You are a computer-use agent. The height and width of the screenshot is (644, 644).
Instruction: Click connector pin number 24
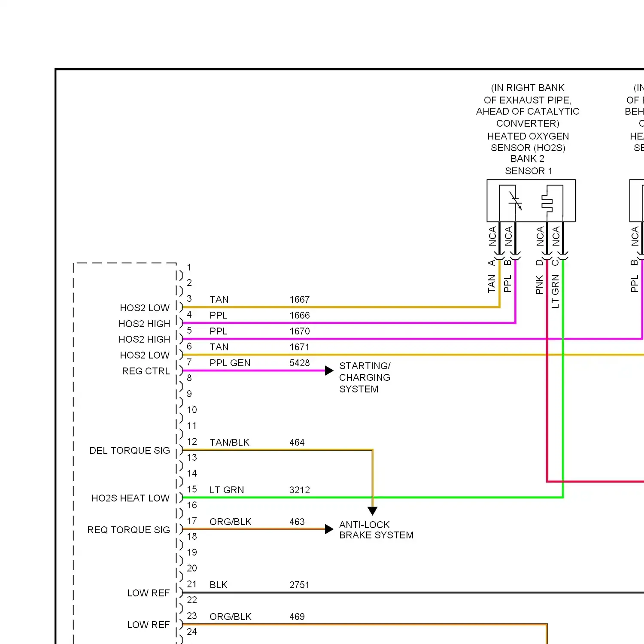tap(192, 632)
